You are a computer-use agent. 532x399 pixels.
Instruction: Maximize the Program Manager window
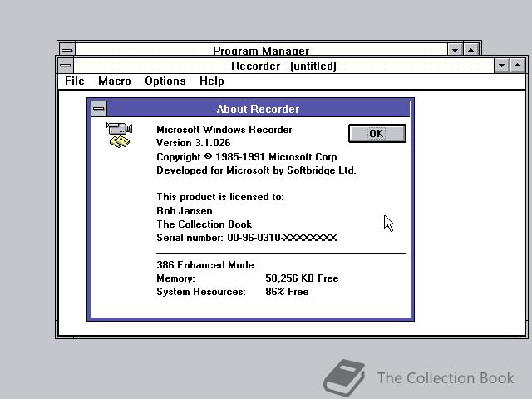[471, 50]
